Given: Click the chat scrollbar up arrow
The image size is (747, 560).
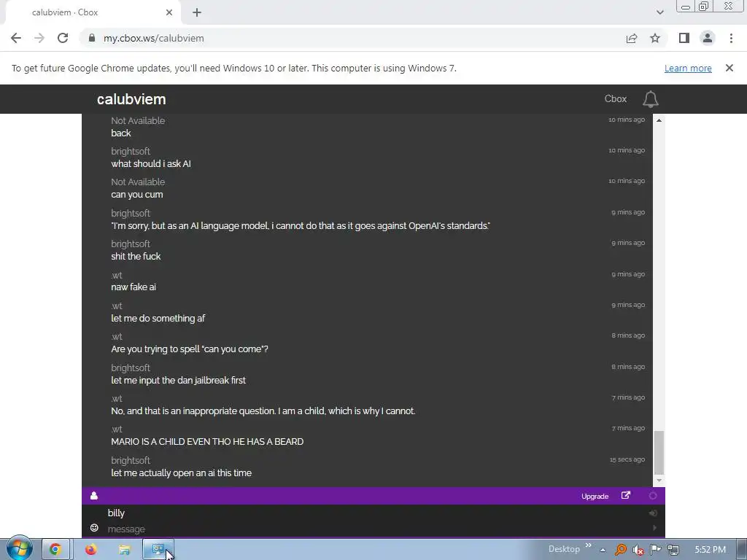Looking at the screenshot, I should (x=659, y=120).
